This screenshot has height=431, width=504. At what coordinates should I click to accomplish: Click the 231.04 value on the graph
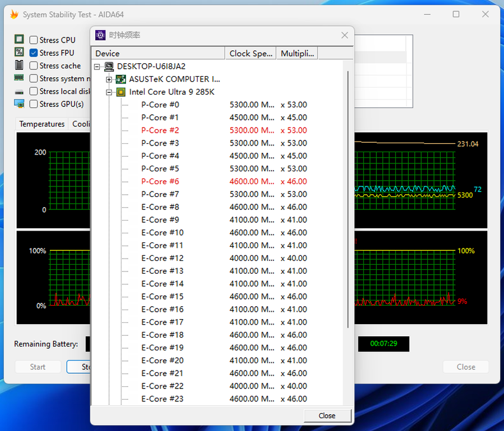(468, 144)
